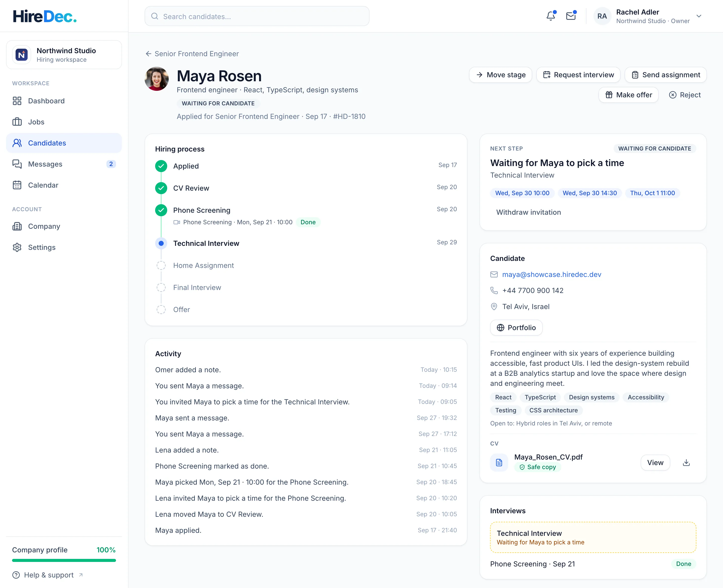This screenshot has width=723, height=588.
Task: Pick the Thu, Oct 1 11:00 slot
Action: (652, 193)
